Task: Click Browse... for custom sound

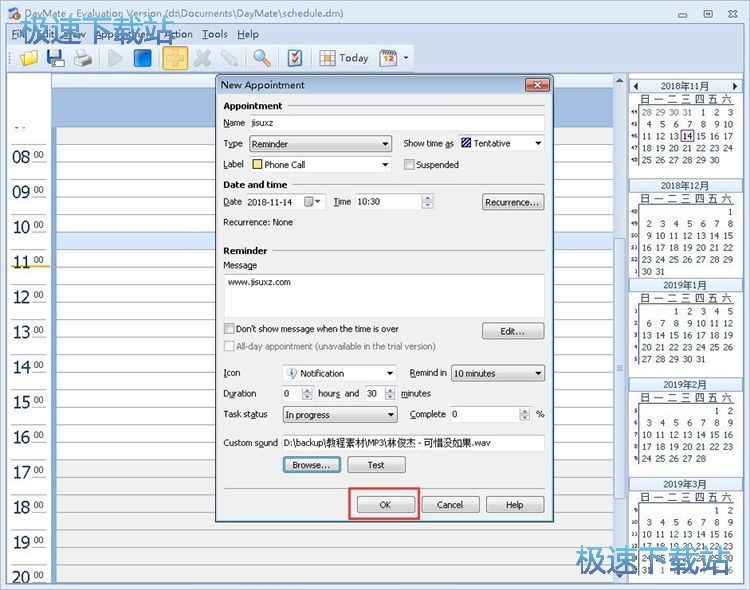Action: coord(311,465)
